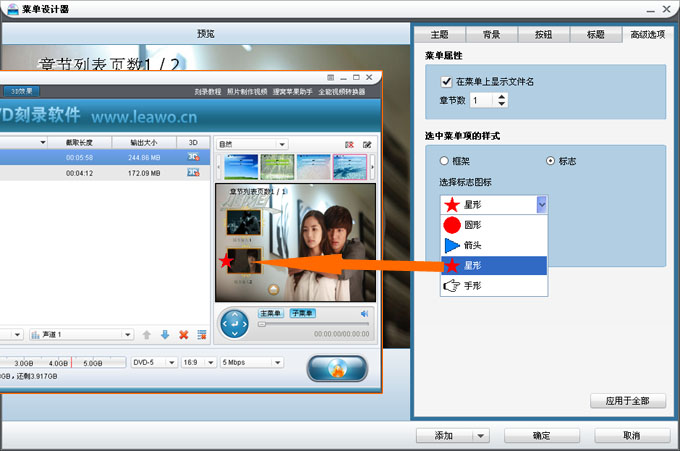The height and width of the screenshot is (451, 680).
Task: Toggle the 3D效果 button in the burner window
Action: (x=20, y=91)
